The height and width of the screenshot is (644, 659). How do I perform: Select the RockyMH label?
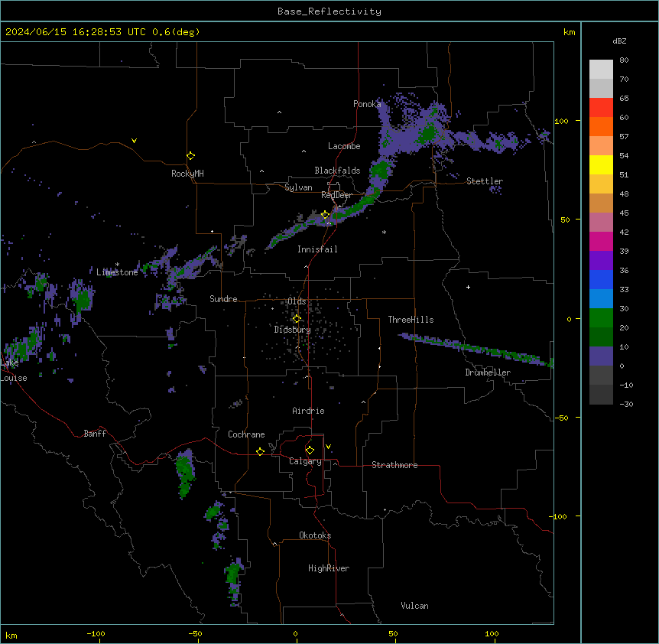[x=187, y=174]
